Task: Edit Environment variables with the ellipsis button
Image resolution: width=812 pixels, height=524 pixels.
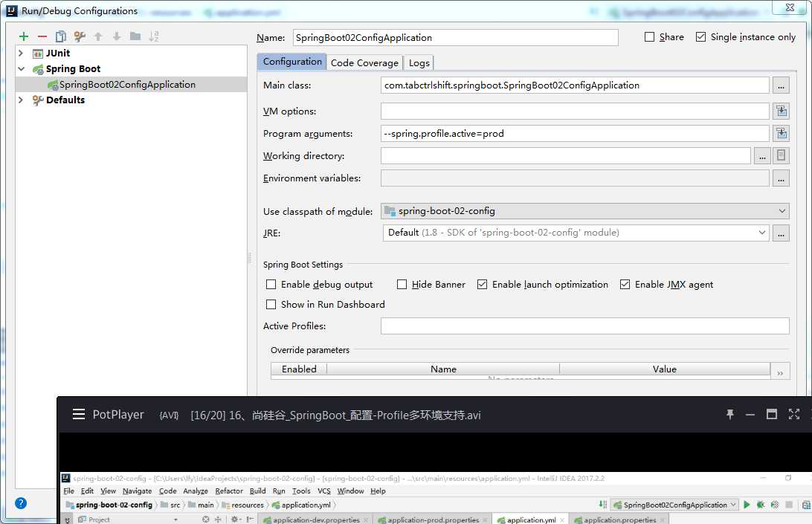Action: pyautogui.click(x=781, y=178)
